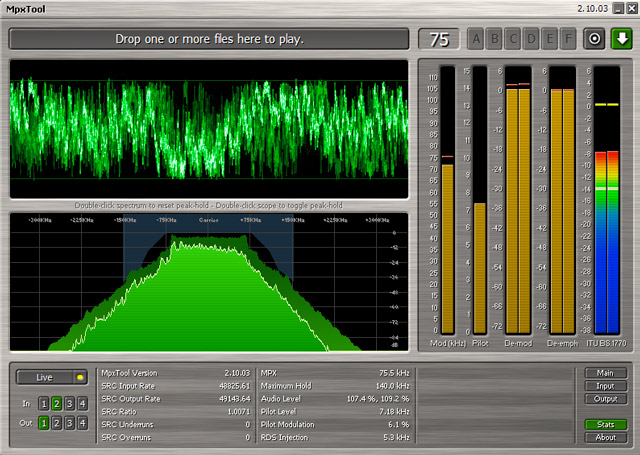Click the SRC Underruns label
640x455 pixels.
pyautogui.click(x=127, y=424)
